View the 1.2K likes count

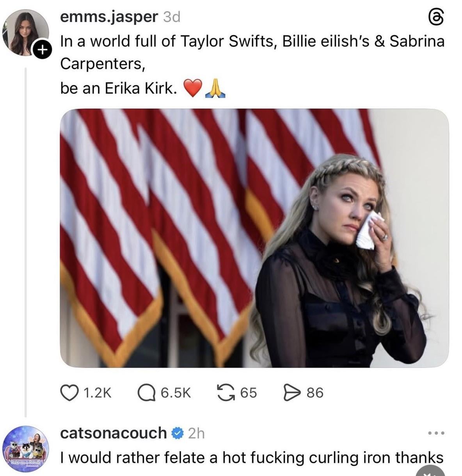[97, 393]
